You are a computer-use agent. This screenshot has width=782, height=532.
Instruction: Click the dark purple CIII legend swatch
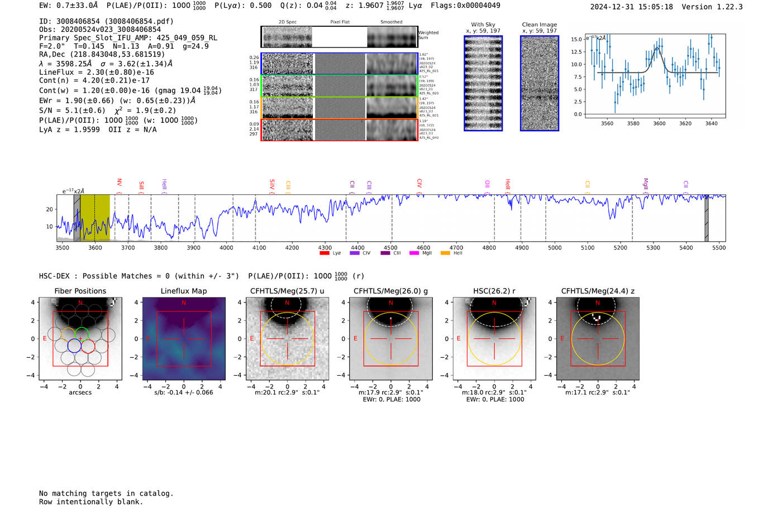point(385,253)
